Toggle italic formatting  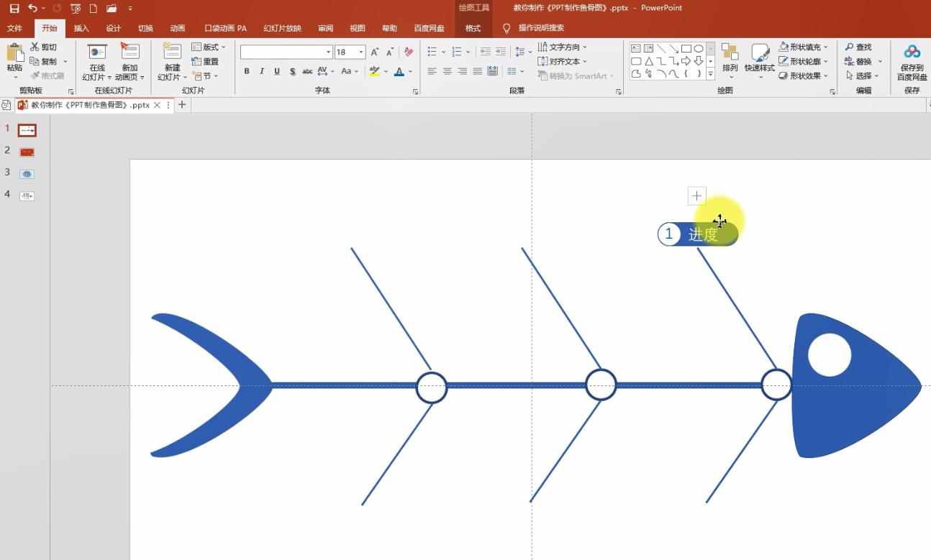pyautogui.click(x=262, y=71)
